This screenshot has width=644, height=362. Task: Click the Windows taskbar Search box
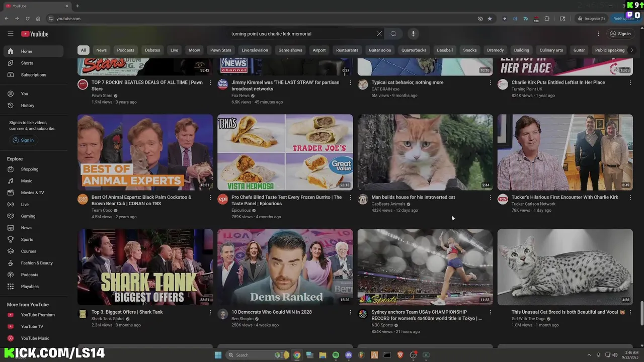[258, 355]
